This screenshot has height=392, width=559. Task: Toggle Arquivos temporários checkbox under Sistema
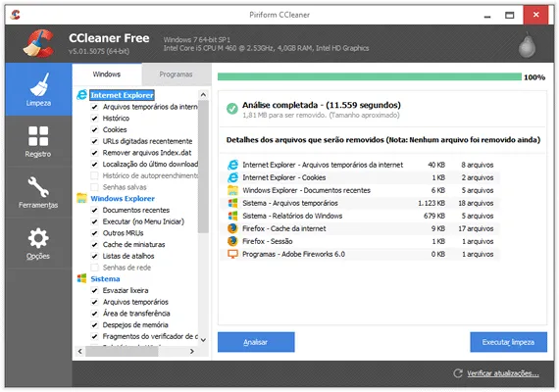click(94, 302)
